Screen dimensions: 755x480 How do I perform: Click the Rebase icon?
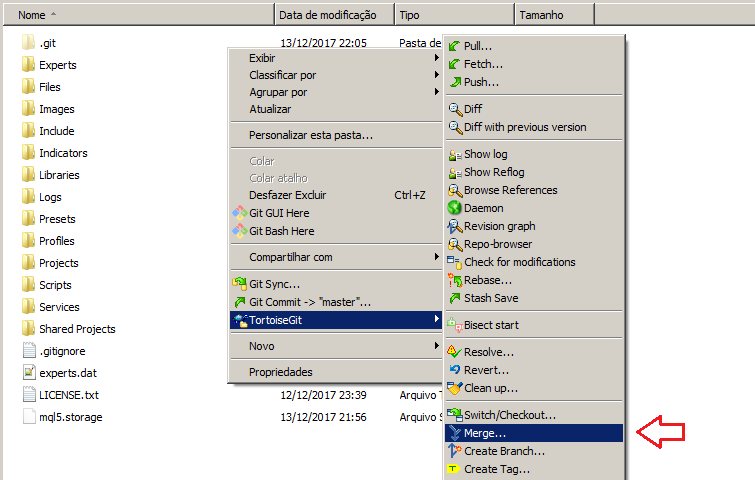coord(455,280)
